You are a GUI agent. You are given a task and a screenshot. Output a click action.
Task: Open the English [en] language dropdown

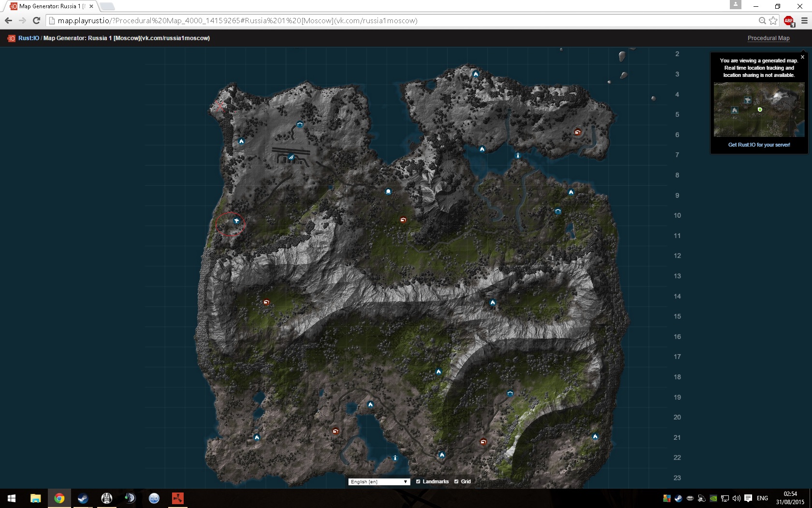(379, 482)
